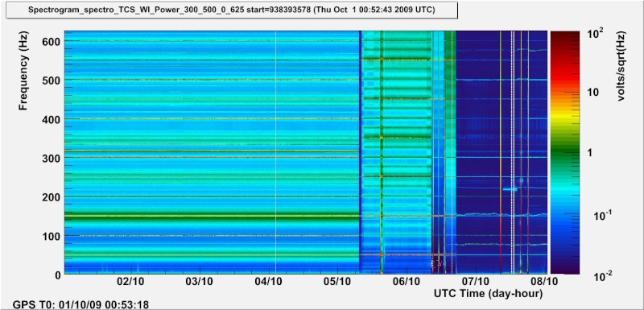Image resolution: width=644 pixels, height=310 pixels.
Task: Click the green region near 1 on color bar
Action: coord(565,153)
